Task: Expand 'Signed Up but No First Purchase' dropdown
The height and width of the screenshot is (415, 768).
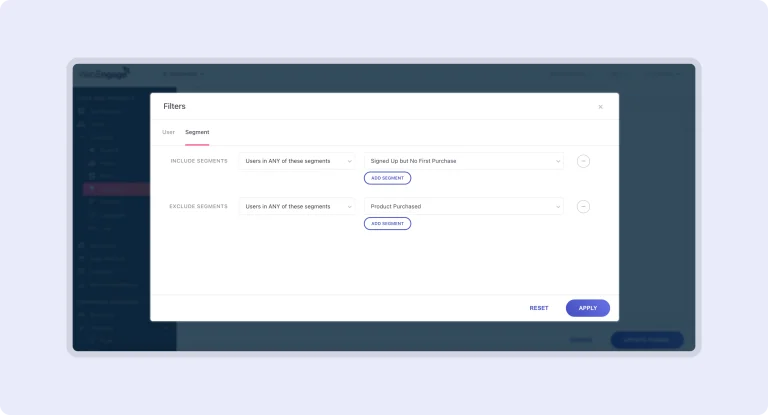Action: click(x=463, y=161)
